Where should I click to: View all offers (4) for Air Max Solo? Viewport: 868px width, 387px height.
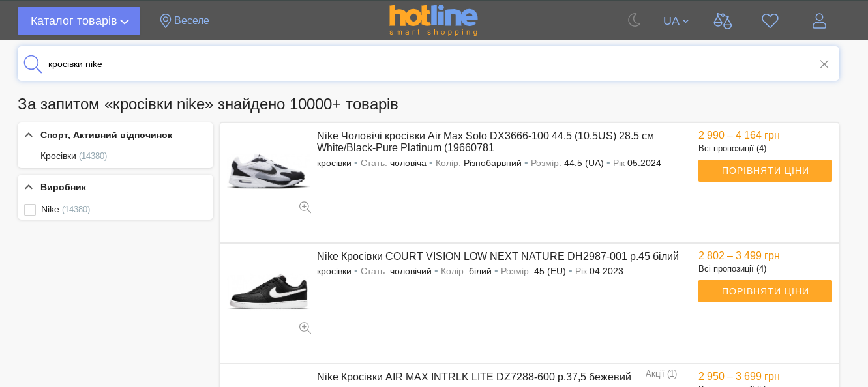coord(732,149)
